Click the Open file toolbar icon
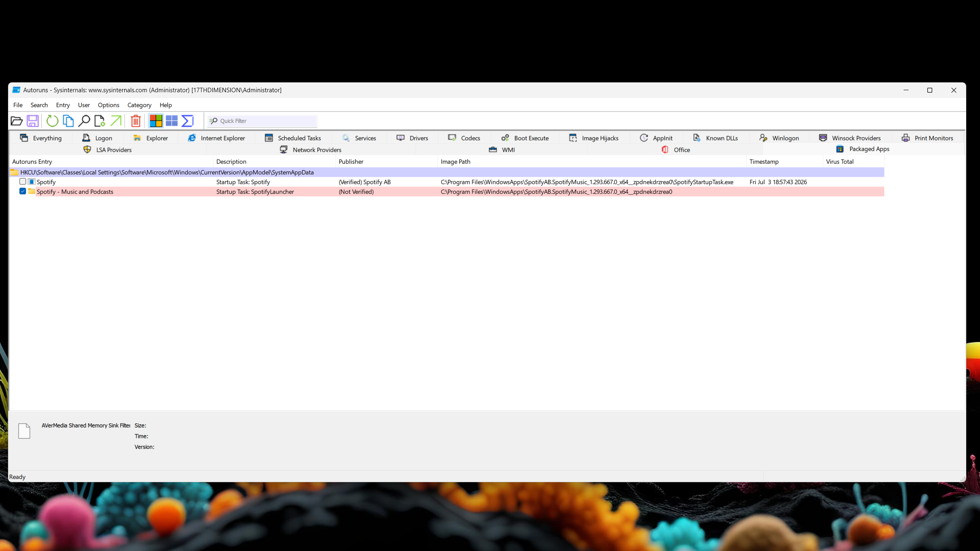Screen dimensions: 980x551 click(16, 121)
